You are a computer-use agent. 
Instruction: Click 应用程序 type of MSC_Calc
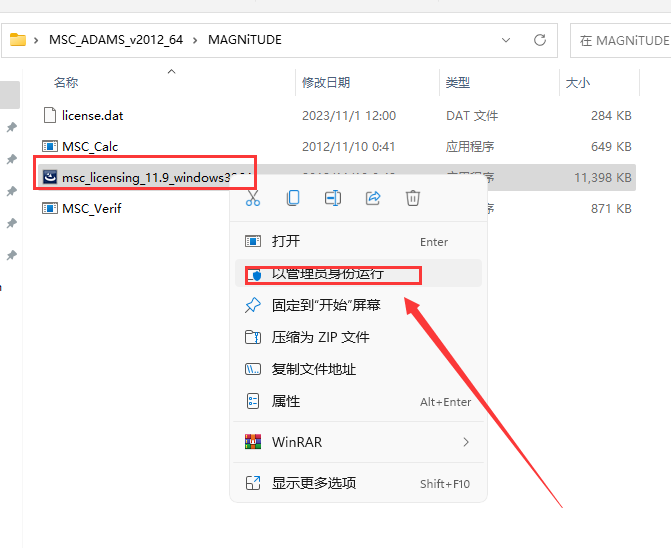[470, 147]
